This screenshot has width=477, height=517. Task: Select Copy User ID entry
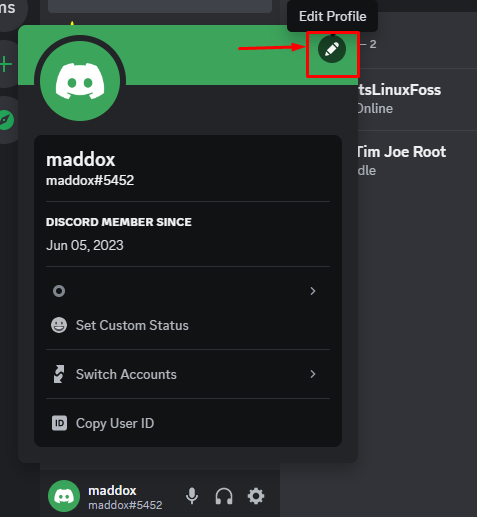pos(188,423)
